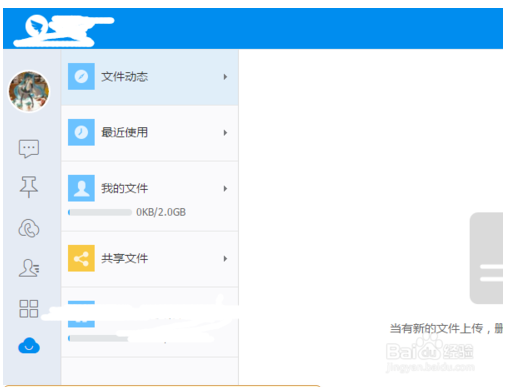Click the clock icon for 最近使用

point(81,132)
